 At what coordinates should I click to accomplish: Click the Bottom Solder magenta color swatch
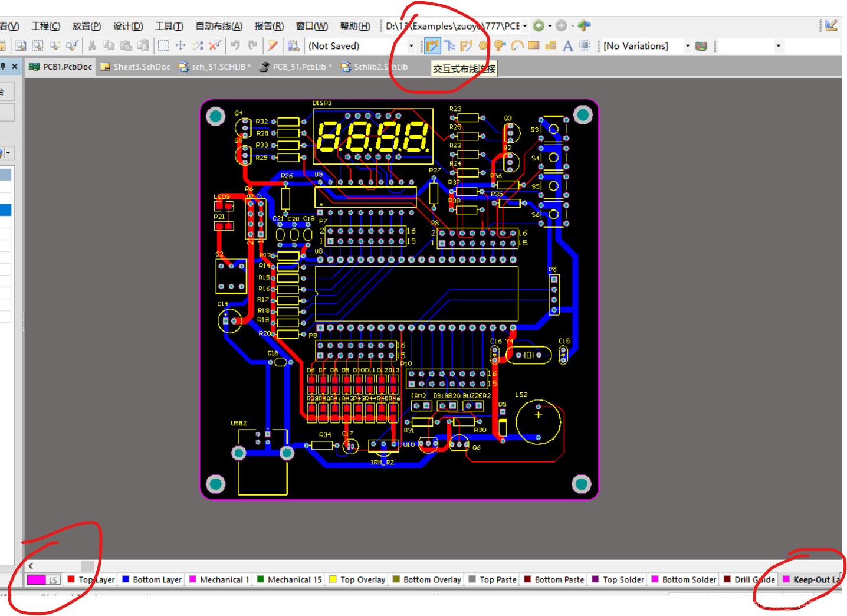655,579
